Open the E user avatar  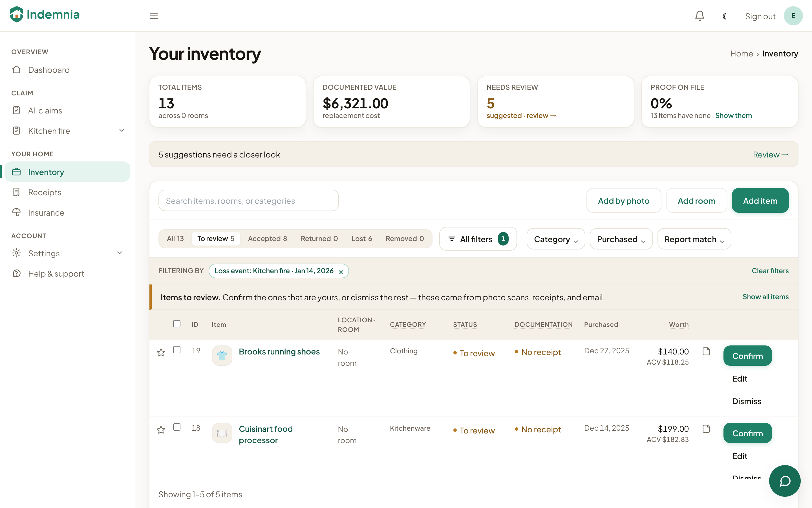point(793,16)
